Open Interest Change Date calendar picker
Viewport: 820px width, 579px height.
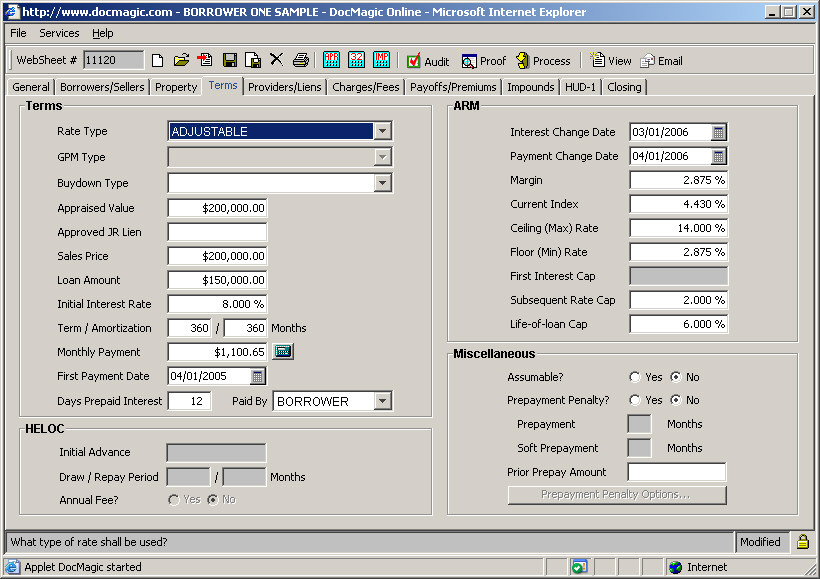pos(719,132)
